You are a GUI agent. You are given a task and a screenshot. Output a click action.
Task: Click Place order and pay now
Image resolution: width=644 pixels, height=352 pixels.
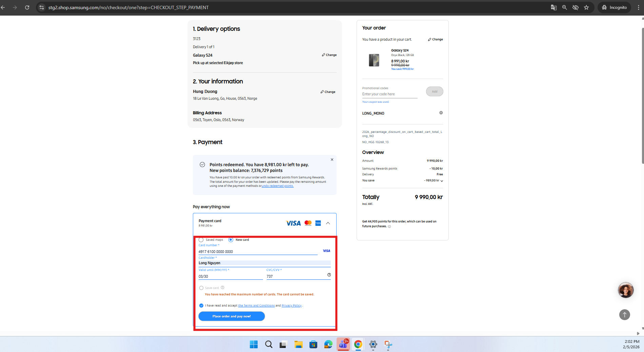click(x=232, y=316)
